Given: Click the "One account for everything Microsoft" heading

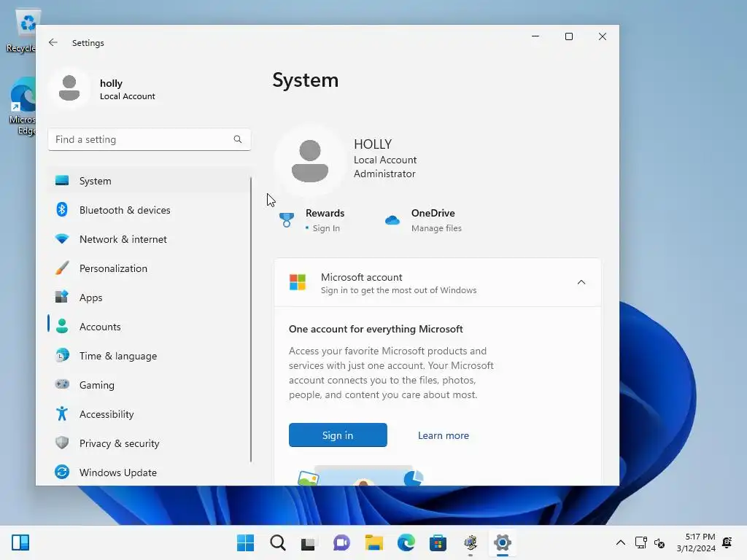Looking at the screenshot, I should click(x=376, y=329).
